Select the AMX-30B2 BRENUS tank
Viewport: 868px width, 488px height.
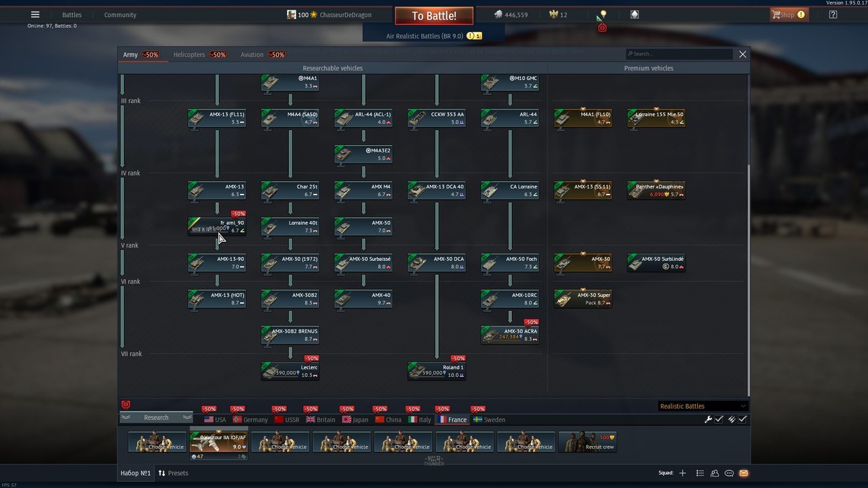[290, 335]
